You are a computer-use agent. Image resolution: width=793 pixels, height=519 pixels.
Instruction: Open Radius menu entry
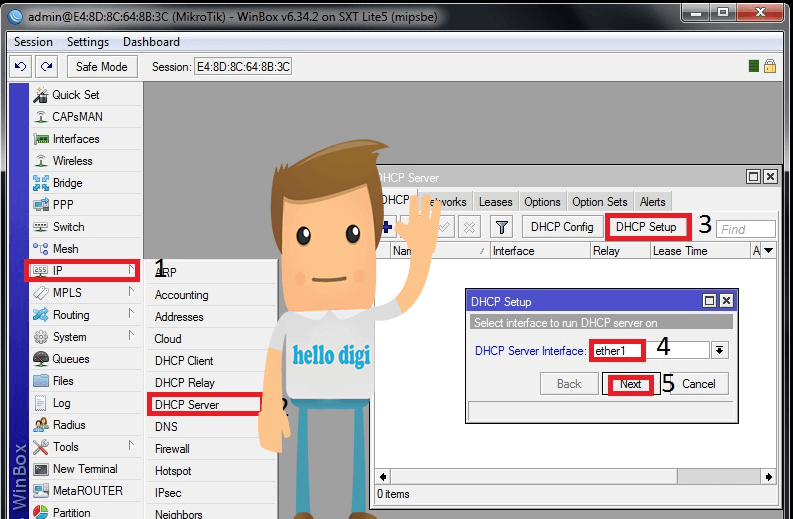(85, 425)
